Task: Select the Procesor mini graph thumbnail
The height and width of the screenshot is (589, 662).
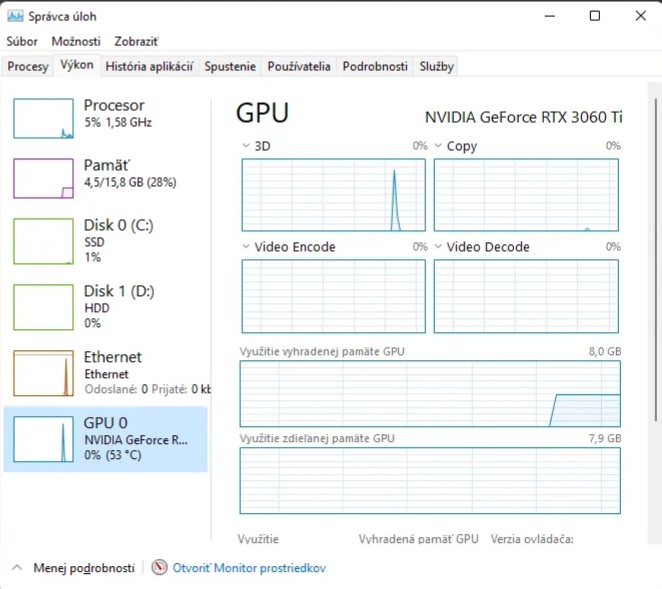Action: (43, 119)
